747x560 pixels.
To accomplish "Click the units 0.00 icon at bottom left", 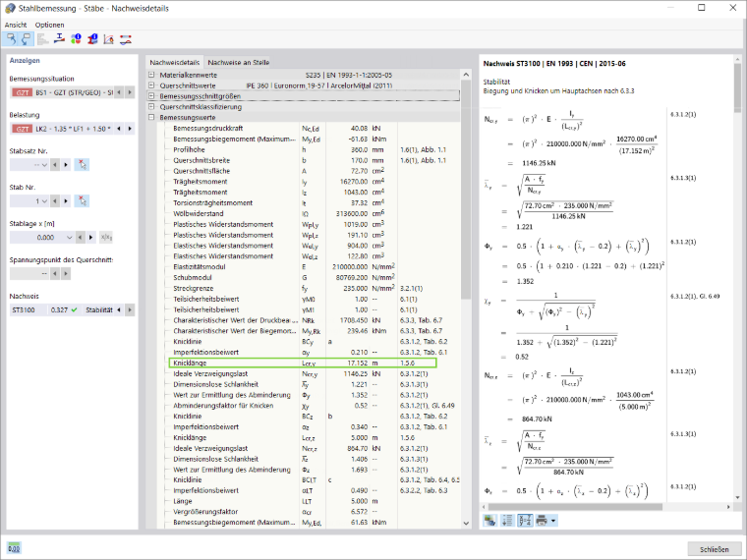I will (x=14, y=548).
